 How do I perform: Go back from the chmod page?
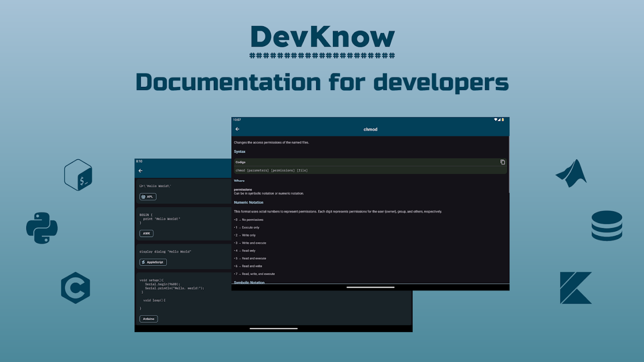coord(237,129)
